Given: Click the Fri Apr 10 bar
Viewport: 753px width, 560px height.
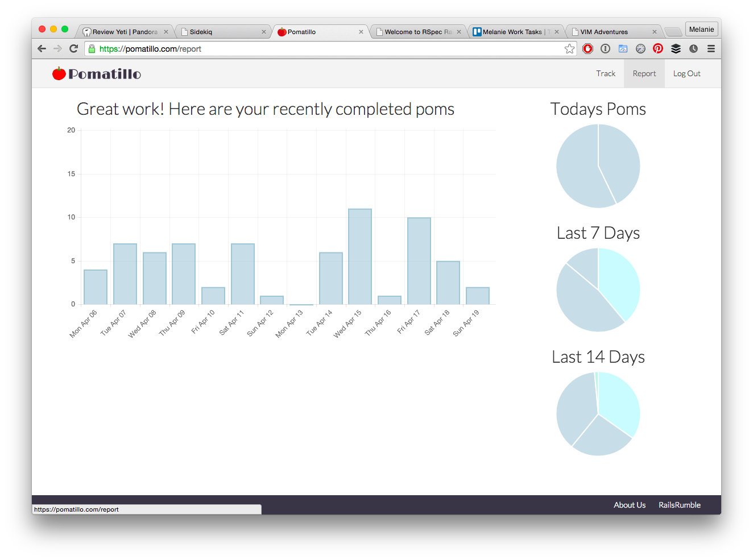Looking at the screenshot, I should tap(213, 296).
